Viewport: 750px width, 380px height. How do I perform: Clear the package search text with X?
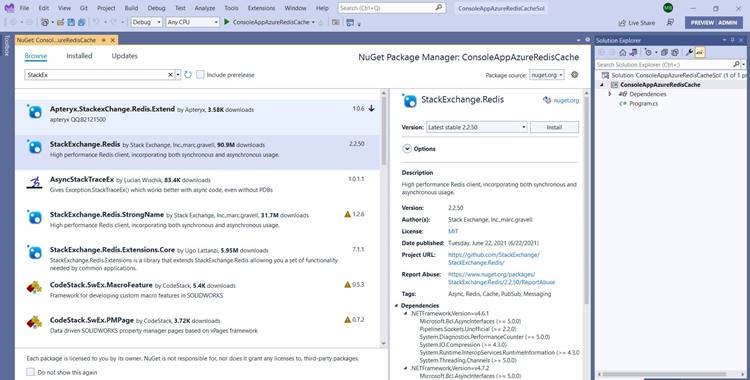coord(170,75)
